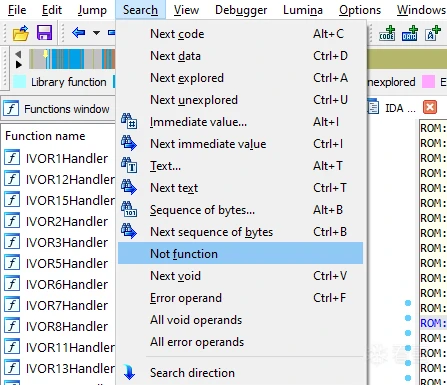
Task: Toggle Search direction menu entry
Action: [x=240, y=373]
